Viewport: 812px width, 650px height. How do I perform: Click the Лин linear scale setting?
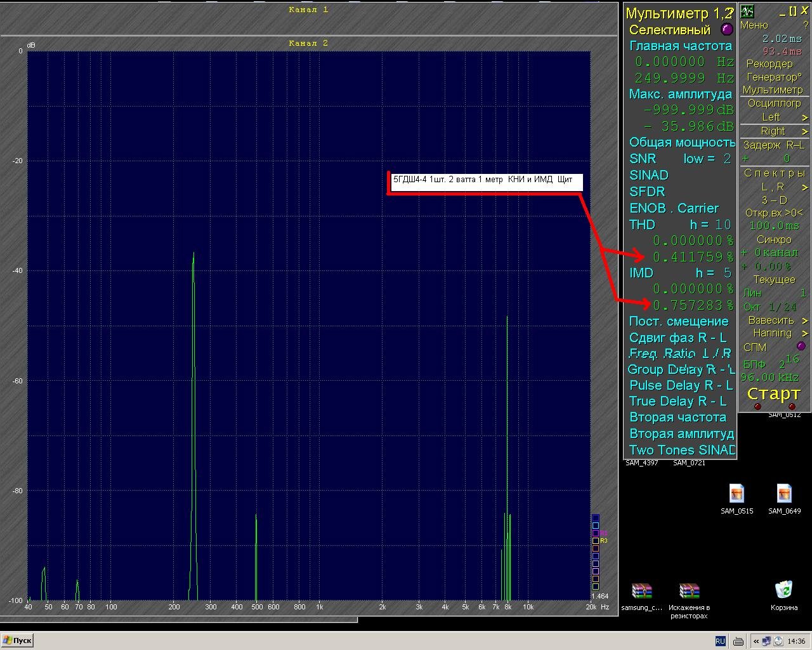pyautogui.click(x=752, y=293)
